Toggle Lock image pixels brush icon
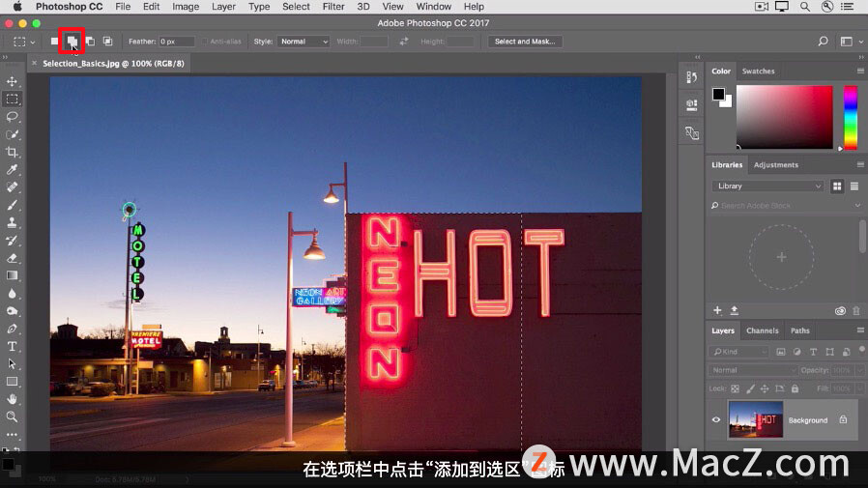Image resolution: width=868 pixels, height=488 pixels. point(750,388)
